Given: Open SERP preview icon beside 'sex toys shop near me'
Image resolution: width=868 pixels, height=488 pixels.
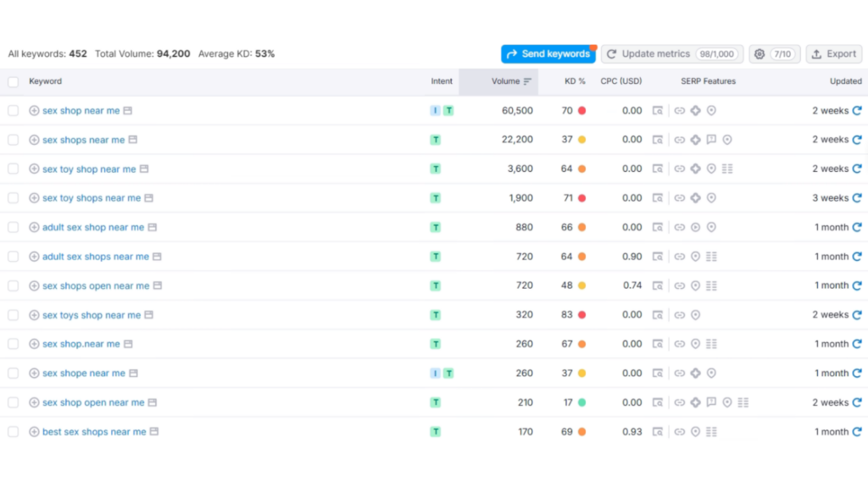Looking at the screenshot, I should pos(149,315).
